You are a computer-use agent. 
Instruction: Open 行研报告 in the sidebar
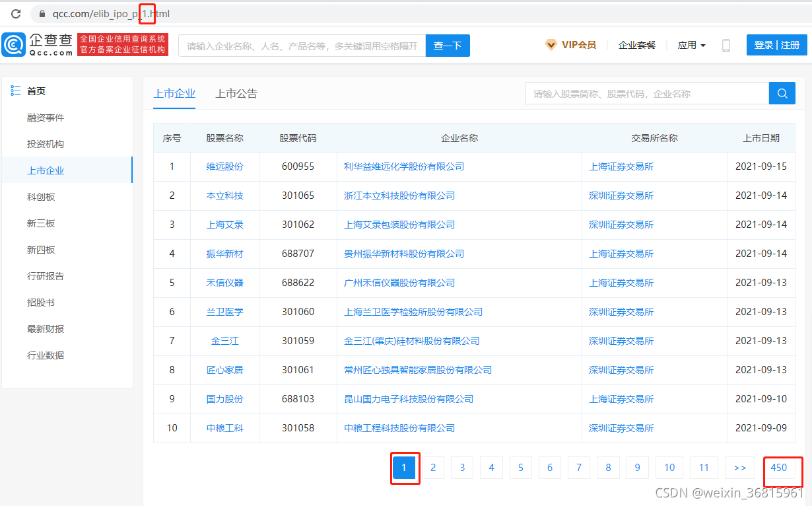tap(46, 276)
